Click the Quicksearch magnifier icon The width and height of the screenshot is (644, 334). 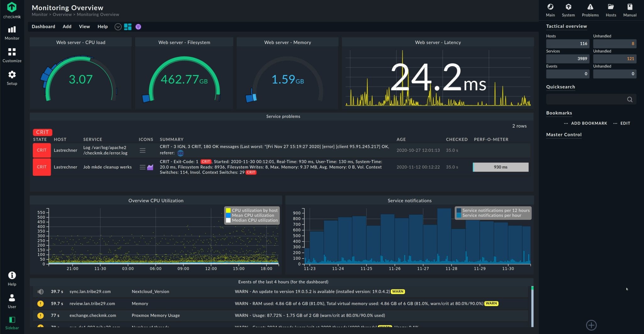coord(630,99)
